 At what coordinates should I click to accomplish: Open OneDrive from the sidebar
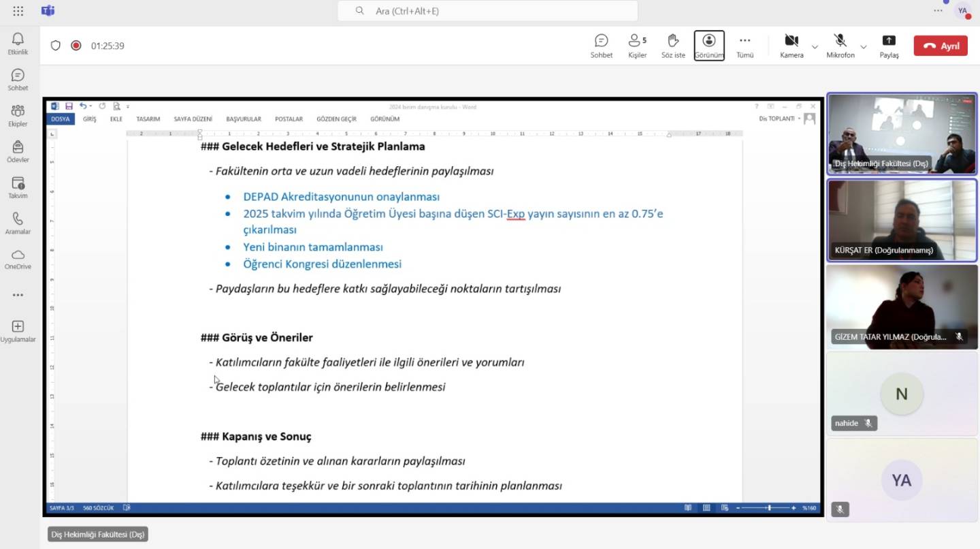point(18,259)
